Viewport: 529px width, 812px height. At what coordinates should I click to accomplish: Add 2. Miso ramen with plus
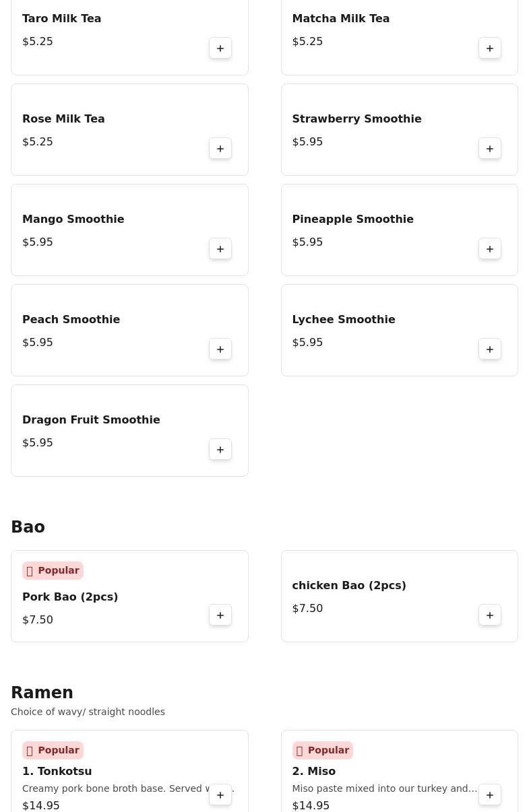pos(490,795)
